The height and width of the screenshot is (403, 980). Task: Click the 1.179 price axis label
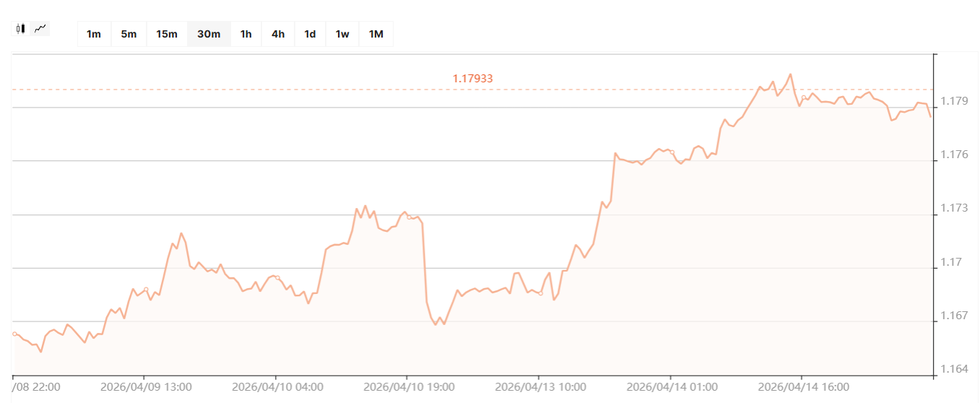(x=955, y=100)
